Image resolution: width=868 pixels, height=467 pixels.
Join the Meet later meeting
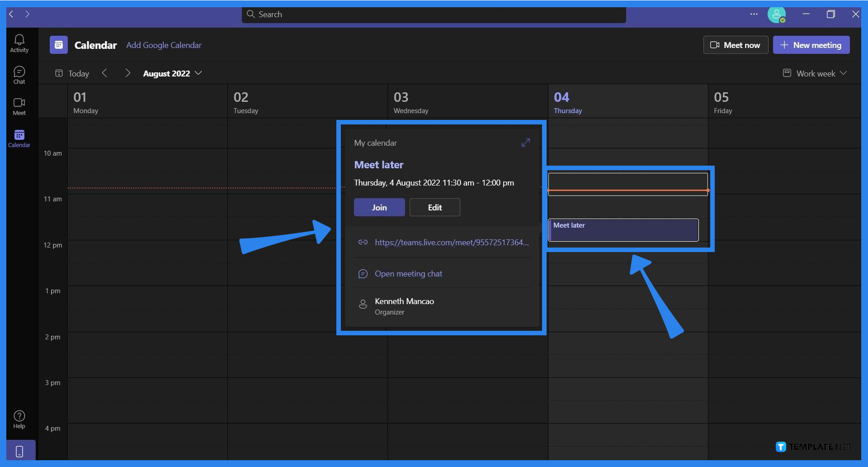379,207
